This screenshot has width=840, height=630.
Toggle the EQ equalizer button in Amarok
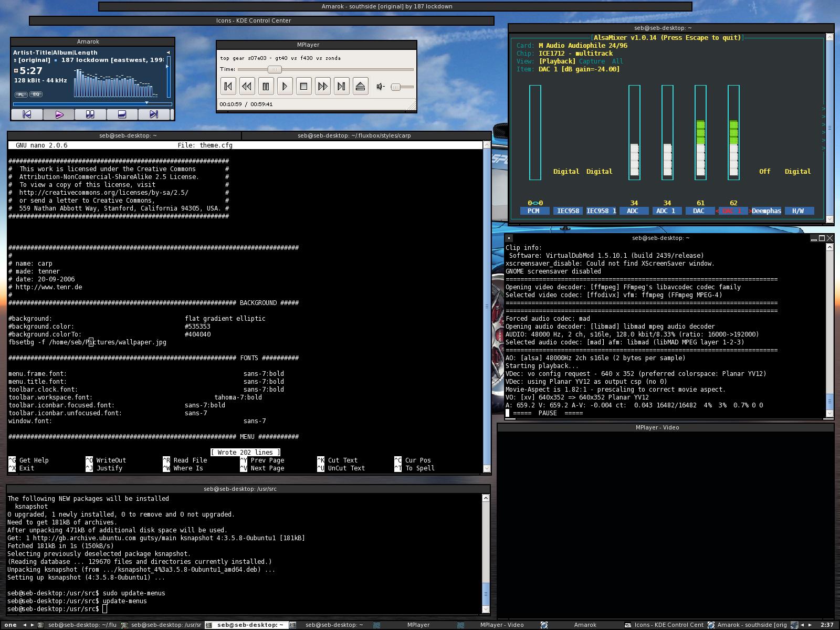pyautogui.click(x=36, y=94)
